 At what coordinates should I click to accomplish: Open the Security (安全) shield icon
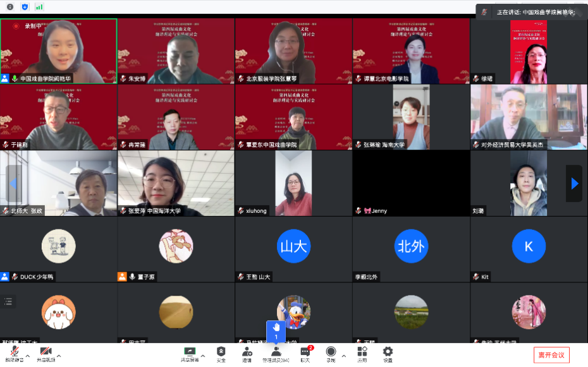(221, 353)
